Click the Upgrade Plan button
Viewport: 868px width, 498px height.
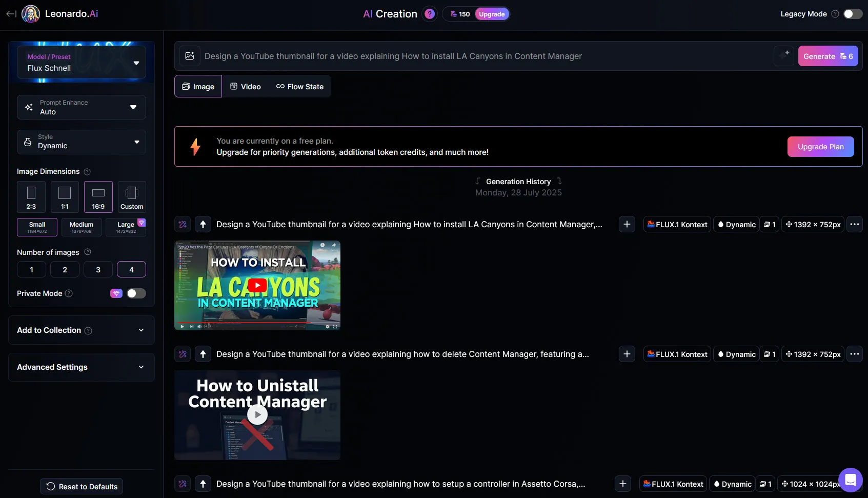tap(820, 147)
